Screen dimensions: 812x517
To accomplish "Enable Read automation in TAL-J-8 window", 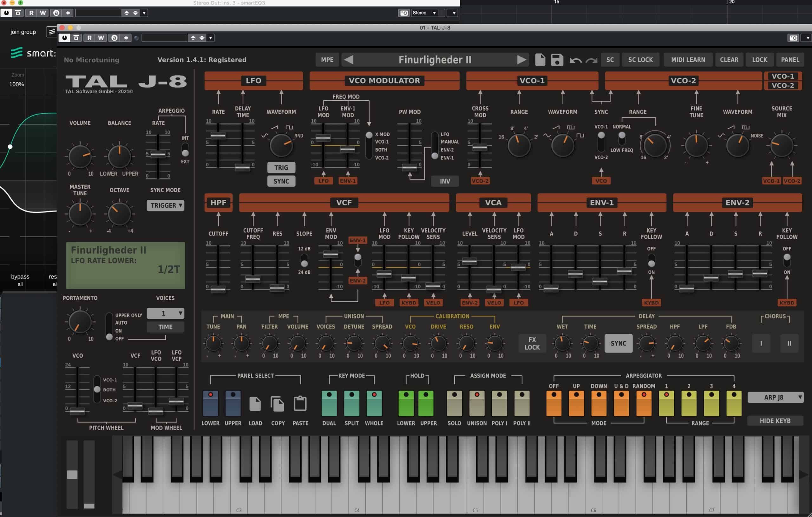I will 89,38.
